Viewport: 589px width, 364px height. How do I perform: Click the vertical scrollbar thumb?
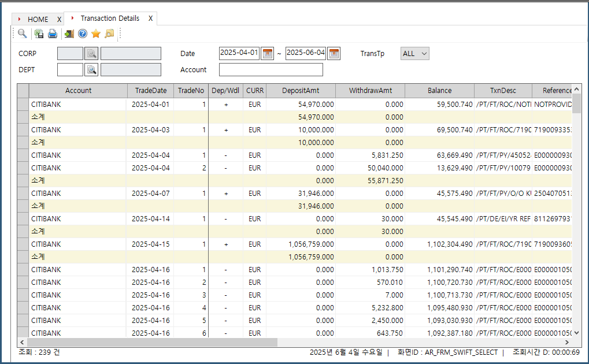click(577, 103)
